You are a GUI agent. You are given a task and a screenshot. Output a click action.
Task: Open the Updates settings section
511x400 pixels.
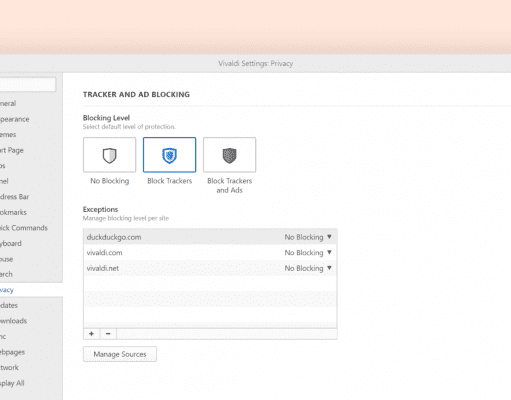(9, 305)
